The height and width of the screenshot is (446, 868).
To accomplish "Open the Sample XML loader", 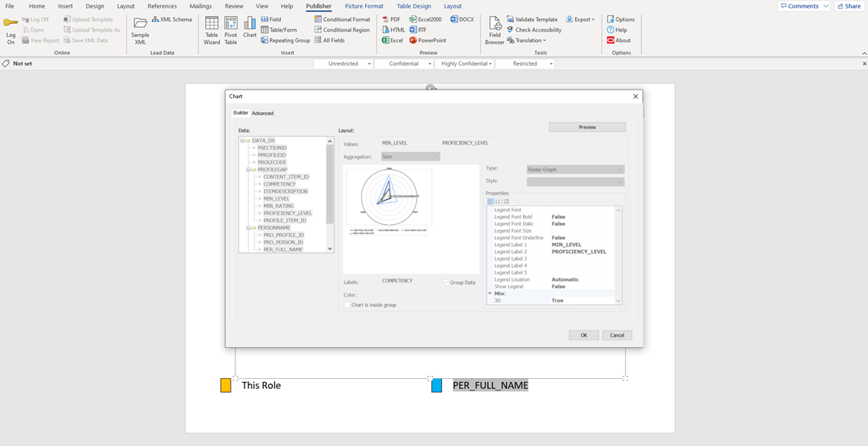I will click(x=140, y=31).
